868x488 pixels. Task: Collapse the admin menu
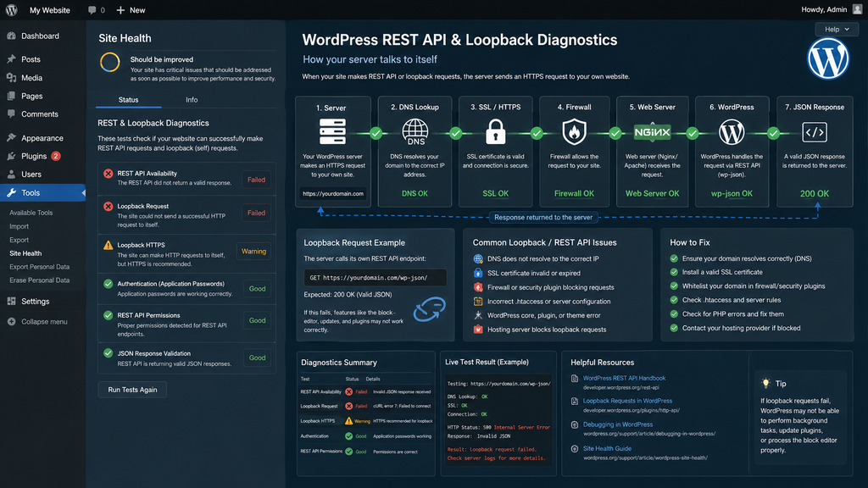click(x=42, y=321)
